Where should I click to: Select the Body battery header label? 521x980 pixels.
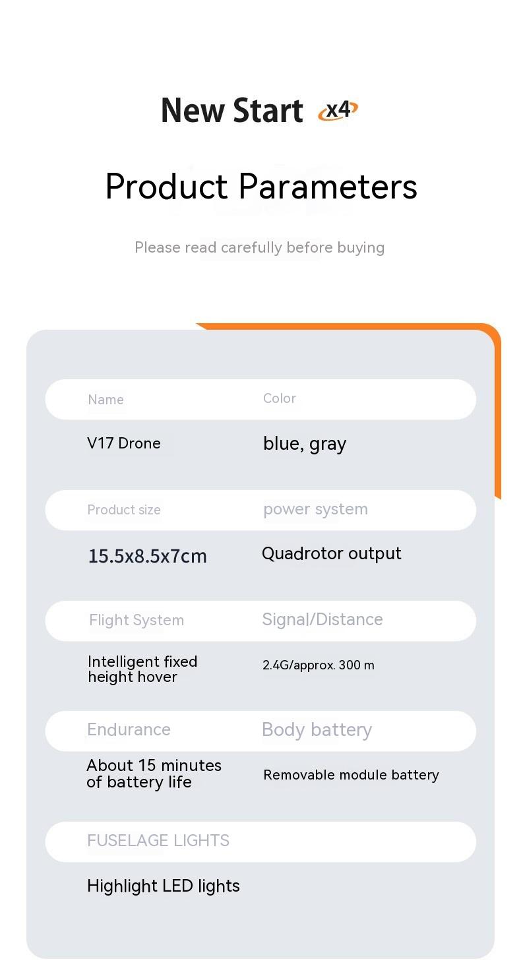click(x=317, y=729)
